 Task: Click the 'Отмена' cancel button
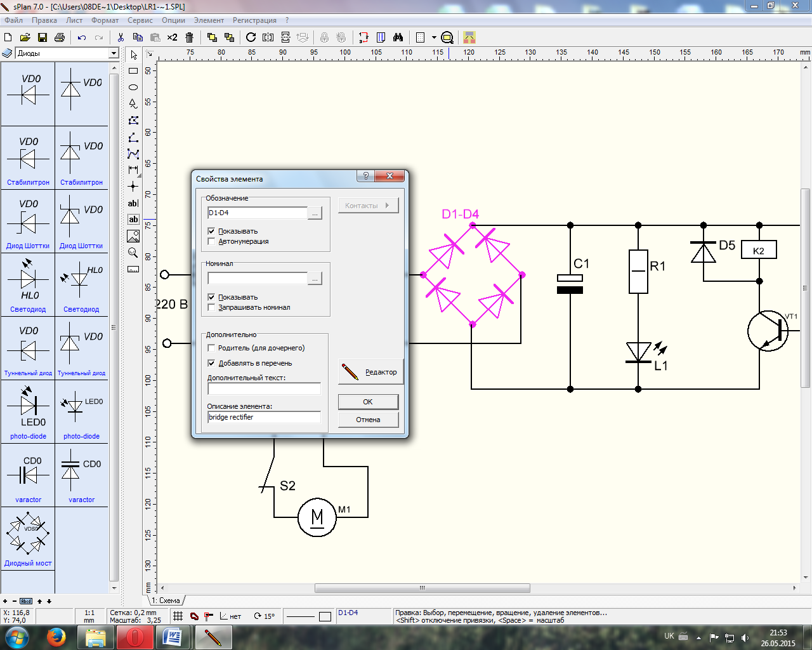pyautogui.click(x=368, y=420)
